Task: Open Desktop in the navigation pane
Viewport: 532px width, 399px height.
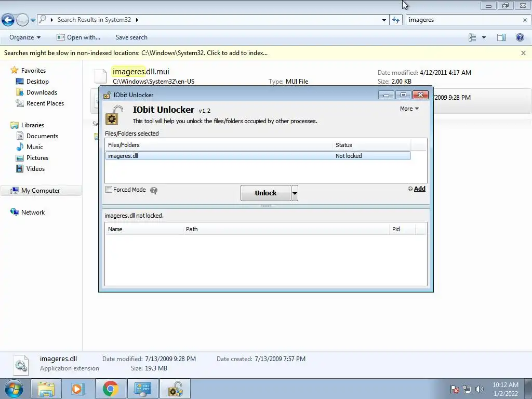Action: tap(37, 82)
